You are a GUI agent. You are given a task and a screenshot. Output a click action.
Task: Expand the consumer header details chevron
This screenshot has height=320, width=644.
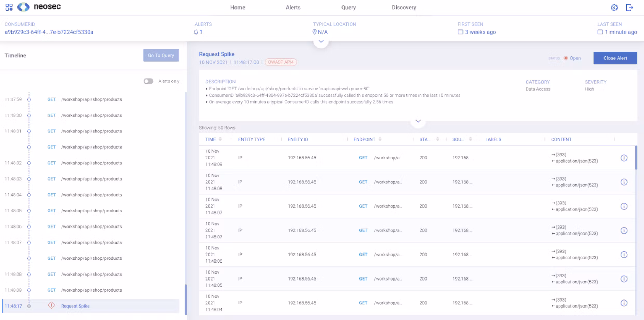tap(321, 42)
